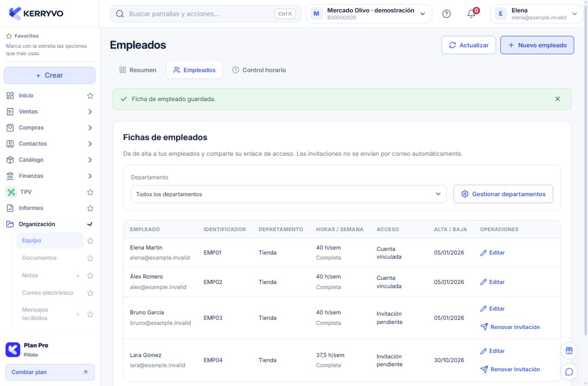Click the Crear button
Image resolution: width=588 pixels, height=386 pixels.
click(50, 75)
